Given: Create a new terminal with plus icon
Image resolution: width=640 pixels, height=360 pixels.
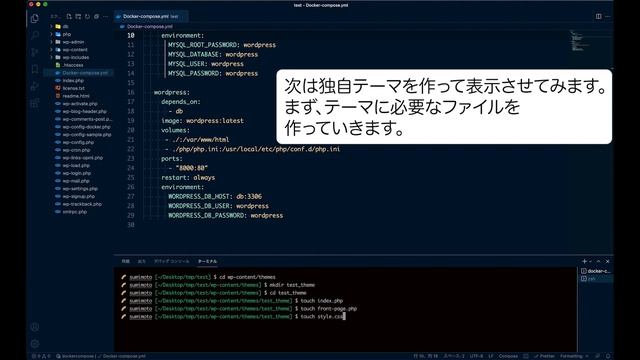Looking at the screenshot, I should [584, 261].
